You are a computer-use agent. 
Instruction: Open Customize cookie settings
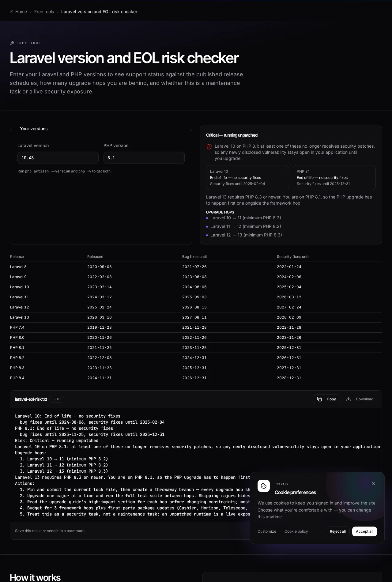click(267, 531)
